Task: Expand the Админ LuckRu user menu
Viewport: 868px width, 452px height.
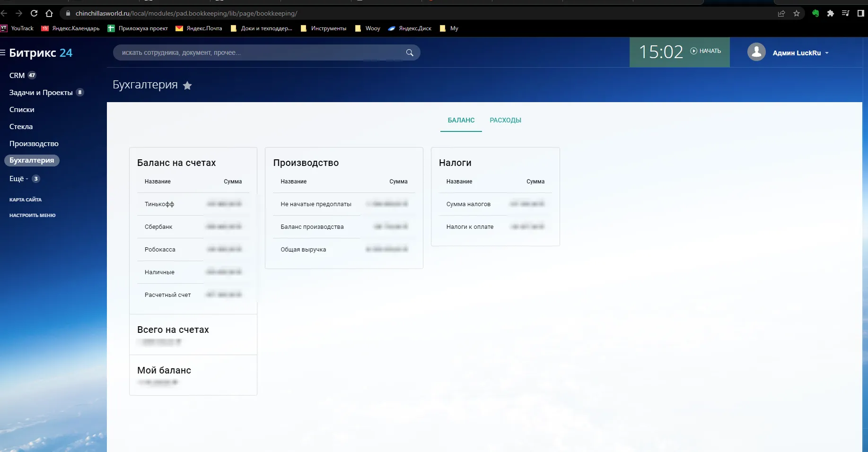Action: click(x=800, y=53)
